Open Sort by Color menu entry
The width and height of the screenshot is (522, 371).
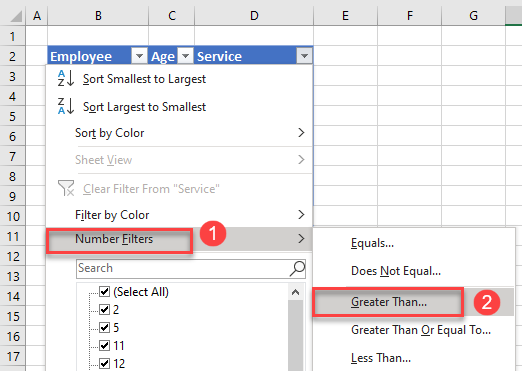(x=179, y=133)
